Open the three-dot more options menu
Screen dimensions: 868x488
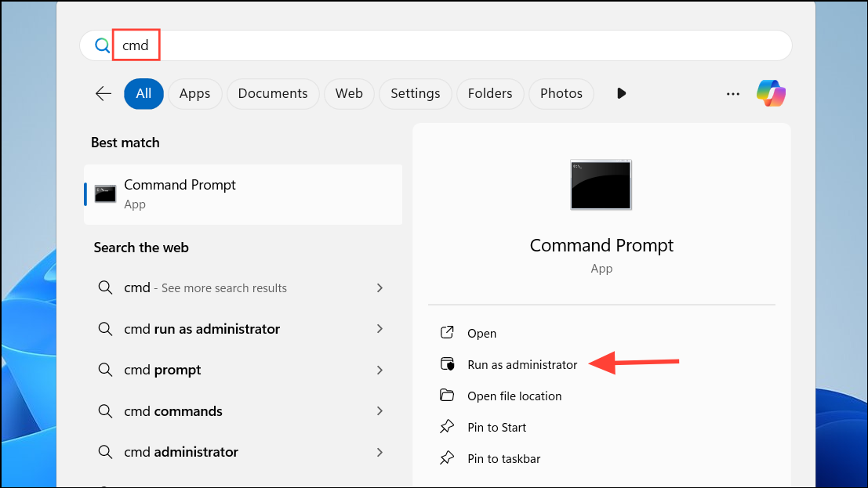[733, 94]
